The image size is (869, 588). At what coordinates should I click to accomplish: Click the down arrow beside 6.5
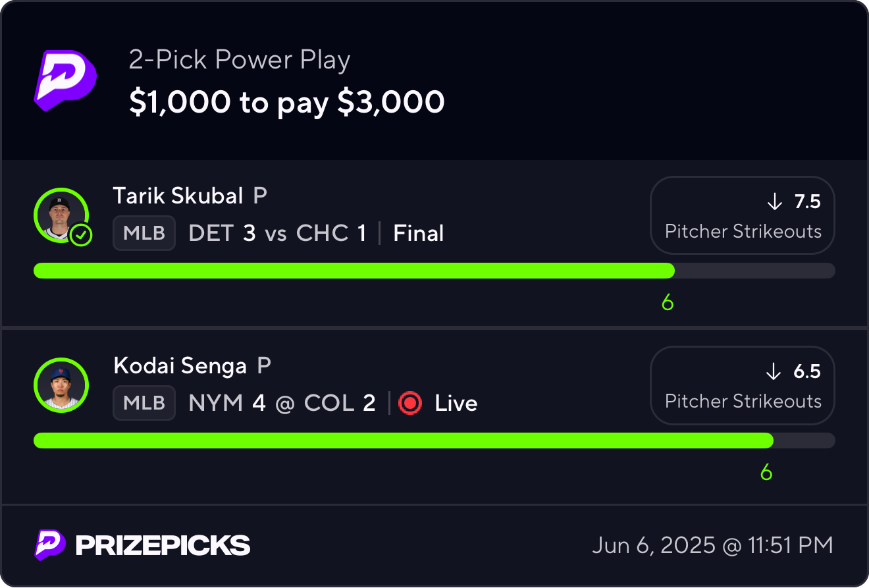[x=774, y=372]
